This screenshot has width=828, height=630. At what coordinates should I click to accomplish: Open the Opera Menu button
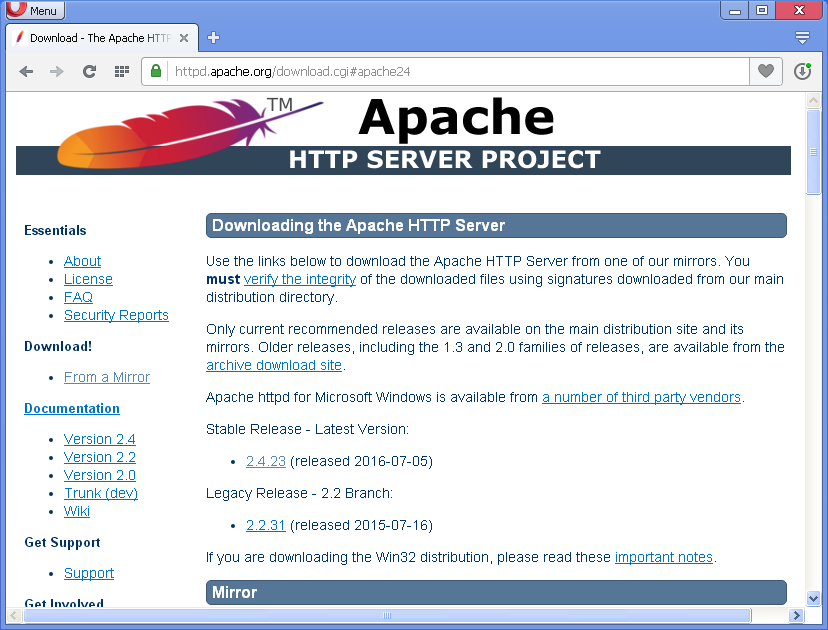click(35, 10)
